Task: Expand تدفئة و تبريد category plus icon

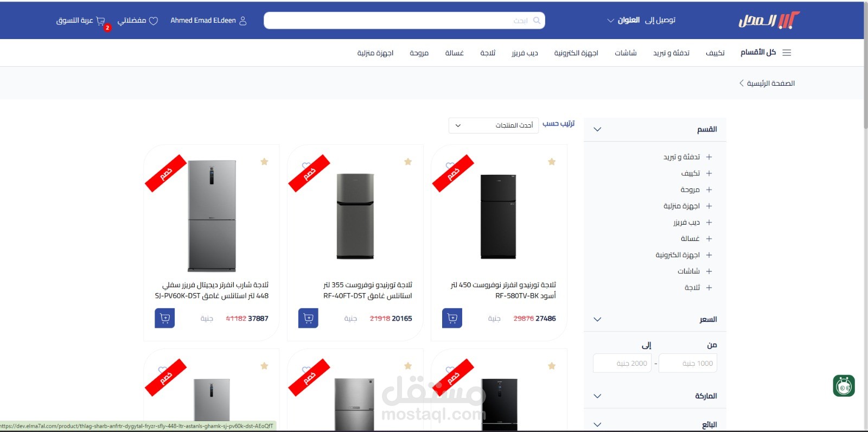Action: tap(709, 157)
